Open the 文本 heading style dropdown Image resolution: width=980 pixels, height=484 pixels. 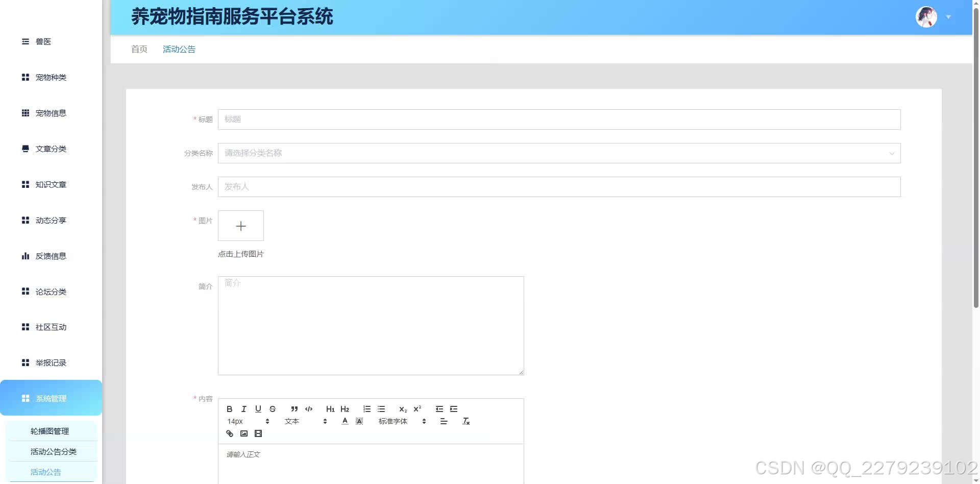tap(306, 421)
